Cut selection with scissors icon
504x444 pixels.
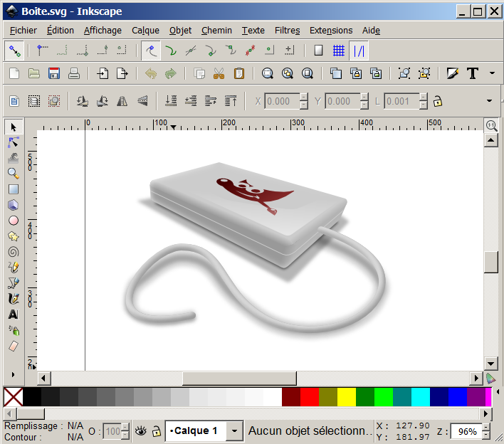[219, 73]
